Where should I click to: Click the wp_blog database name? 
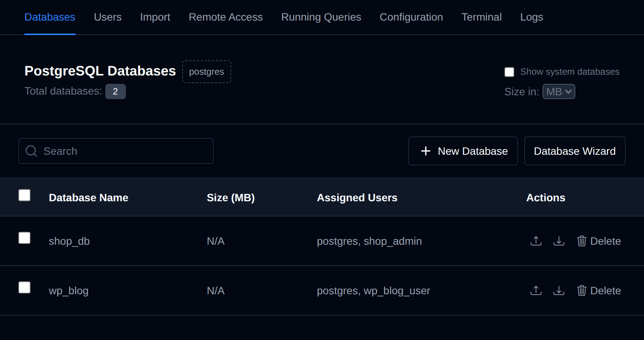click(x=69, y=291)
